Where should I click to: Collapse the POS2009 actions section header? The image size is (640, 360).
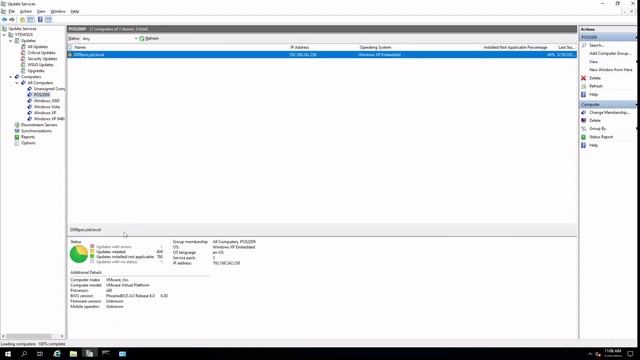coord(608,37)
